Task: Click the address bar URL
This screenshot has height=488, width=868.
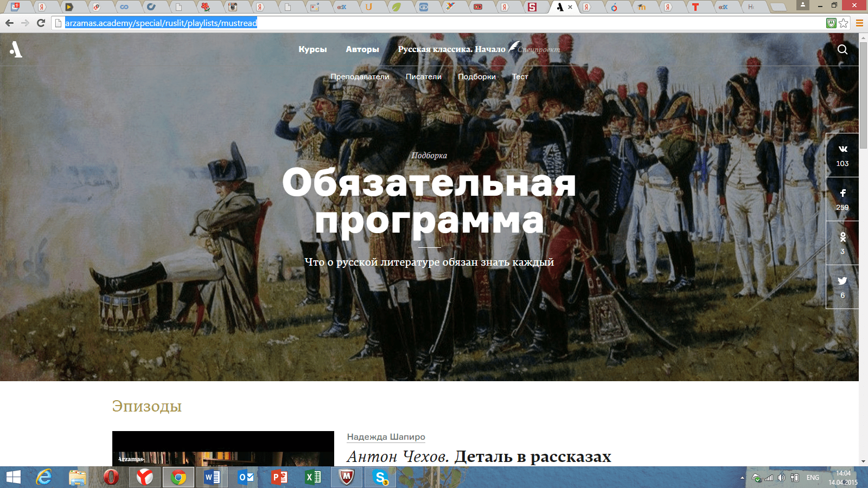Action: 161,23
